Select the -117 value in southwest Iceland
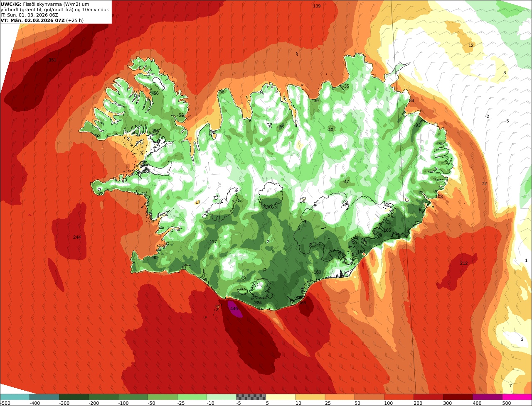Screen dimensions: 532x406 click(x=212, y=242)
